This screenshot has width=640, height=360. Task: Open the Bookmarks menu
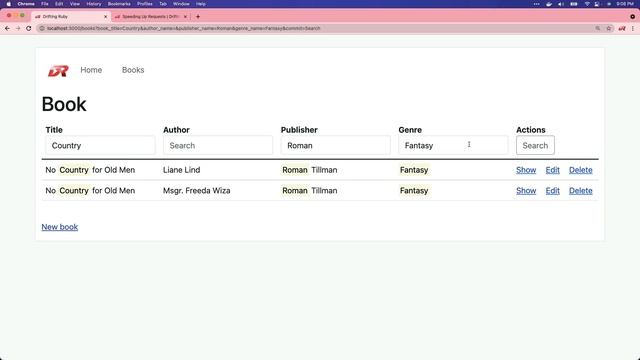pos(119,4)
